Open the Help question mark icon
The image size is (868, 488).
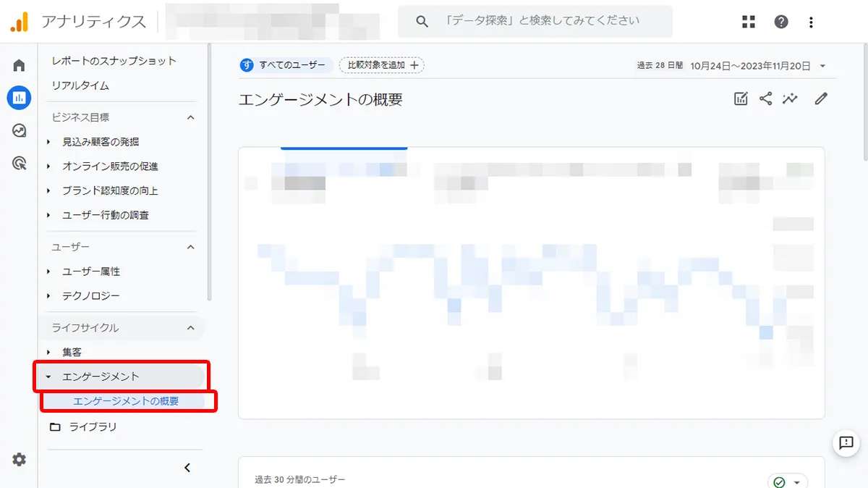click(781, 22)
